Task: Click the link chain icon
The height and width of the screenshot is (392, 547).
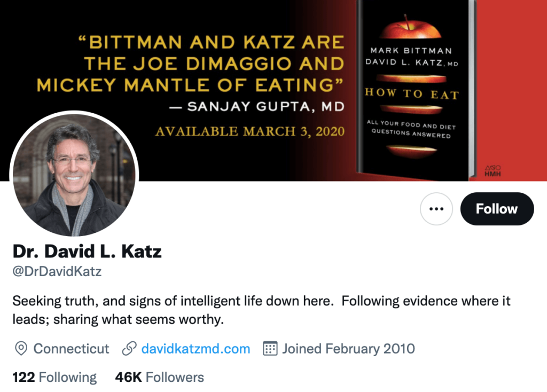Action: coord(129,349)
